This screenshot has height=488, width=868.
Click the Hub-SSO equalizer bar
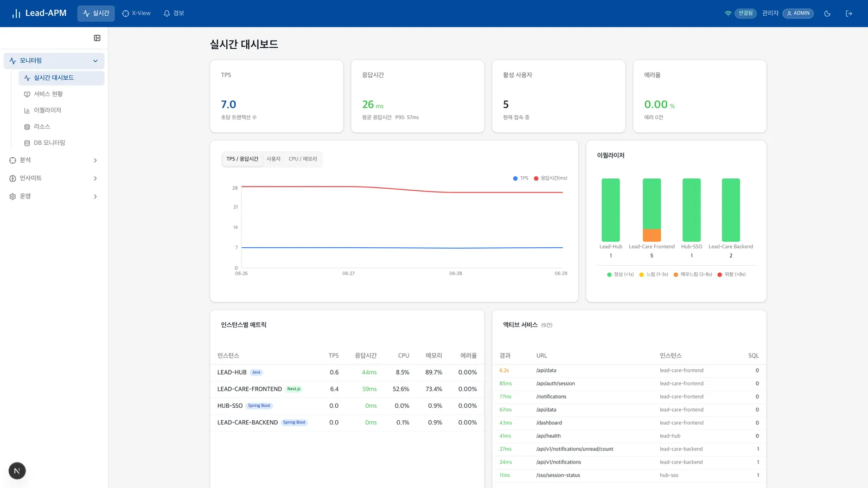691,210
